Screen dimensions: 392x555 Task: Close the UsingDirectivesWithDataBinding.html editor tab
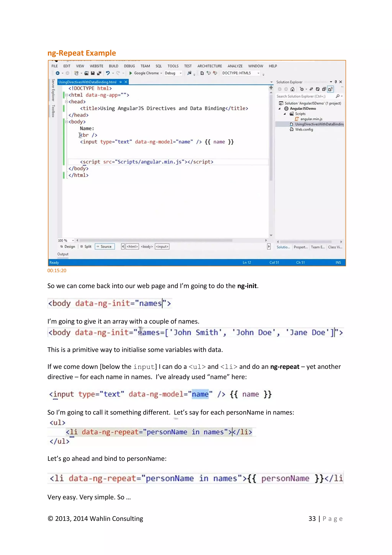click(126, 82)
